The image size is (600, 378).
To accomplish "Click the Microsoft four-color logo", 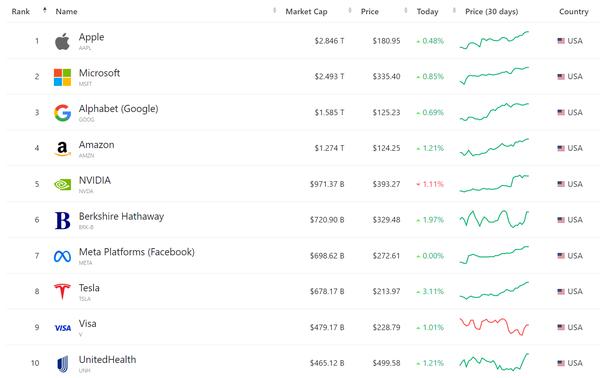I will point(62,77).
